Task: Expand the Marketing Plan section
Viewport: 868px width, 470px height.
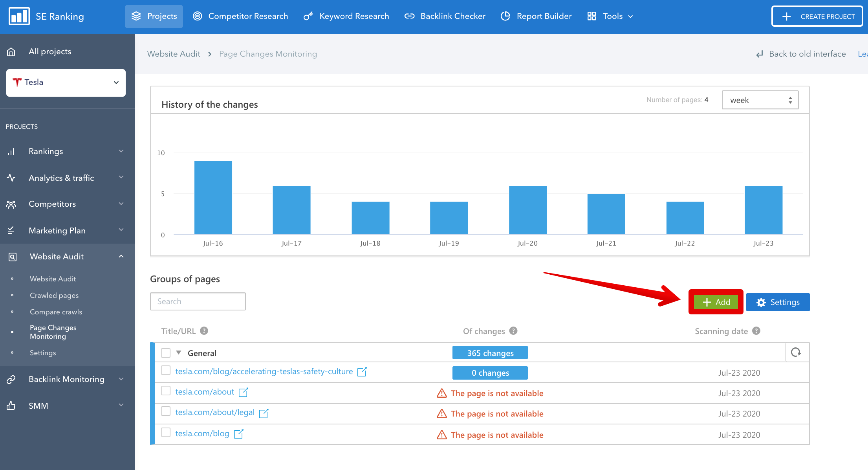Action: [x=121, y=230]
